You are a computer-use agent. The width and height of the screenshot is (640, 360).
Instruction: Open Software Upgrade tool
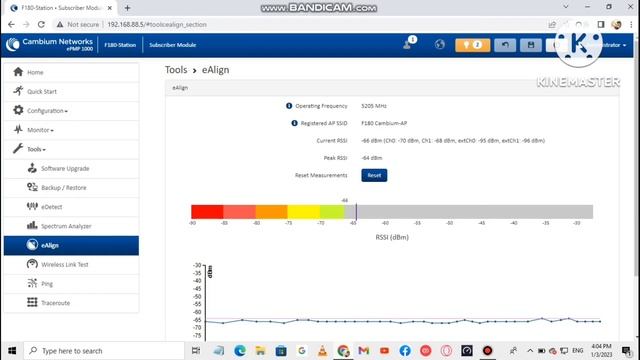click(x=71, y=168)
